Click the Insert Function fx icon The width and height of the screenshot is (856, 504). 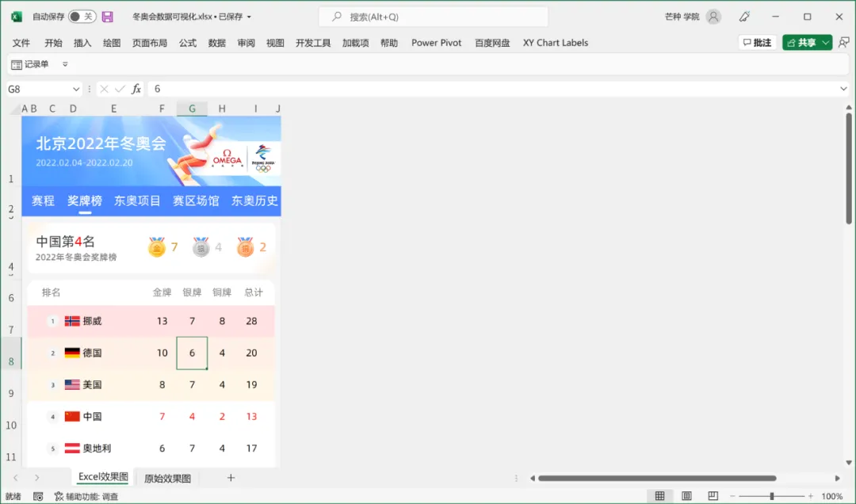tap(136, 89)
